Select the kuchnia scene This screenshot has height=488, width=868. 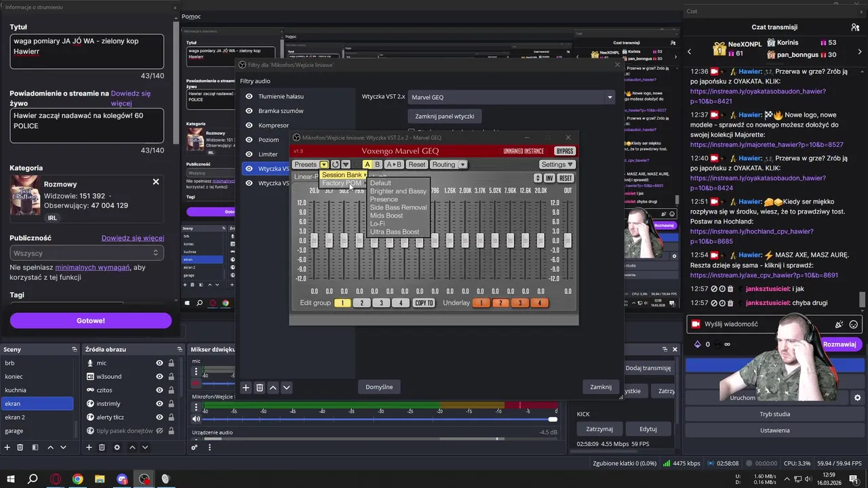37,390
